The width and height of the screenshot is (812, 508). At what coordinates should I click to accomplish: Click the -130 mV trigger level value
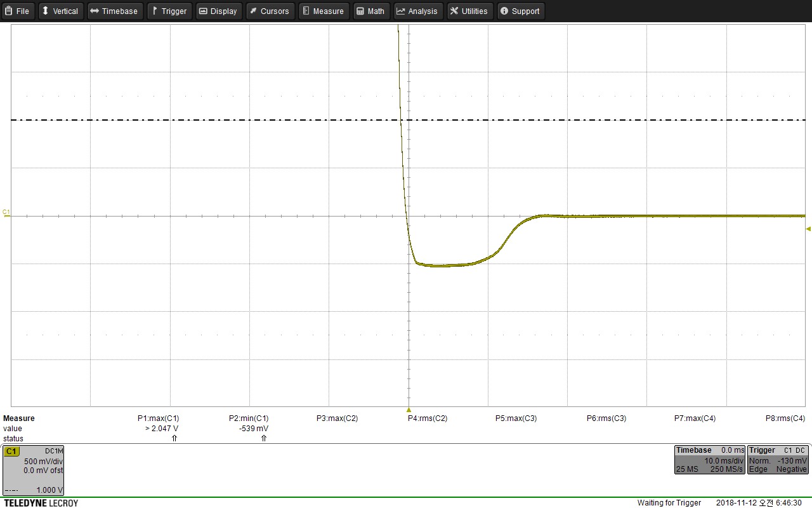click(792, 460)
